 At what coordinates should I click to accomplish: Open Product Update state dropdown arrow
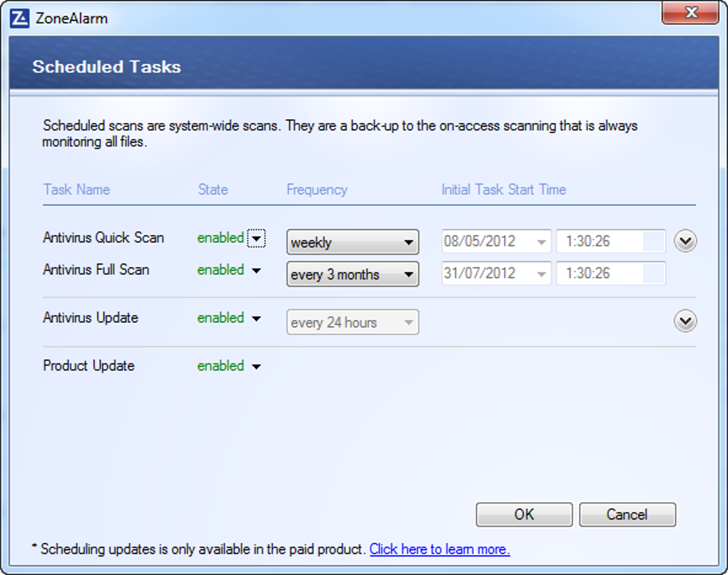256,366
